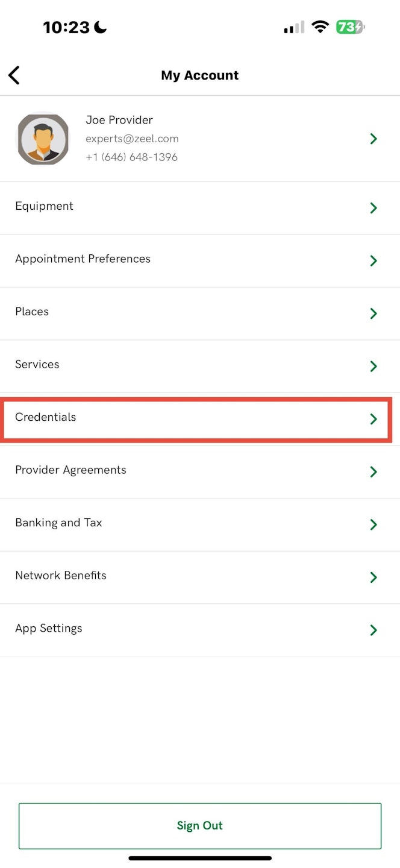Tap the back arrow icon
The image size is (400, 868).
coord(14,75)
